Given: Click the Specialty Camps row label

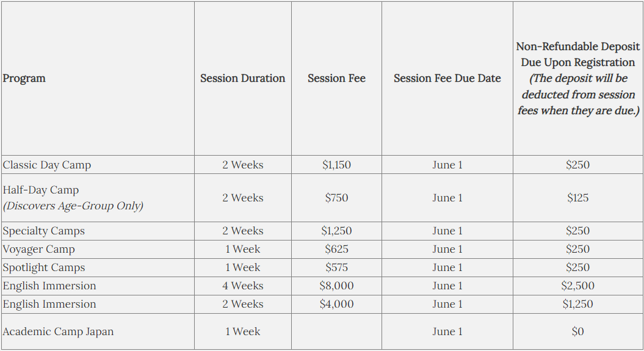Looking at the screenshot, I should pos(43,231).
